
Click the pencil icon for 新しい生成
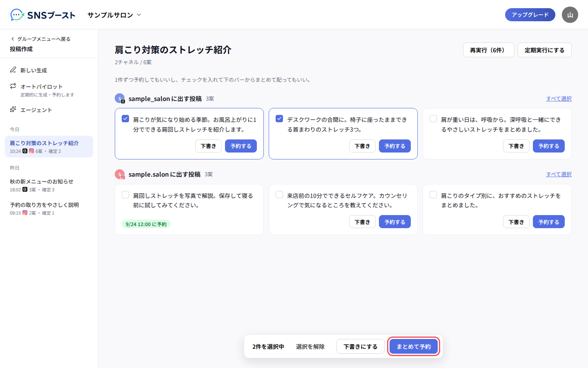click(x=13, y=70)
